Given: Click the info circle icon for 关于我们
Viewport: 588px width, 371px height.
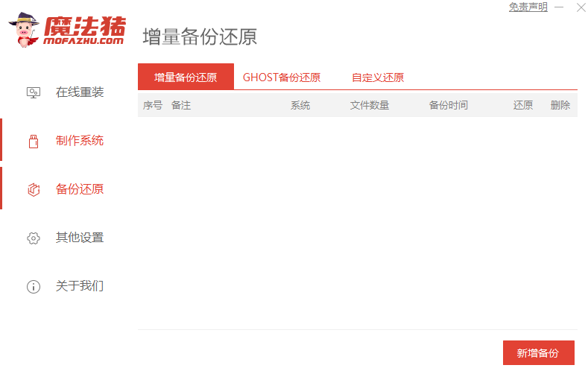Looking at the screenshot, I should 34,287.
